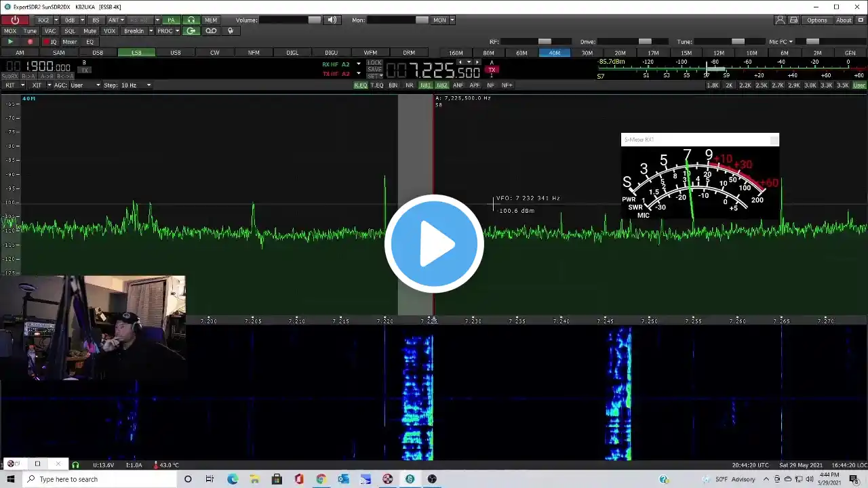Toggle the MOX transmit button
868x488 pixels.
(10, 31)
